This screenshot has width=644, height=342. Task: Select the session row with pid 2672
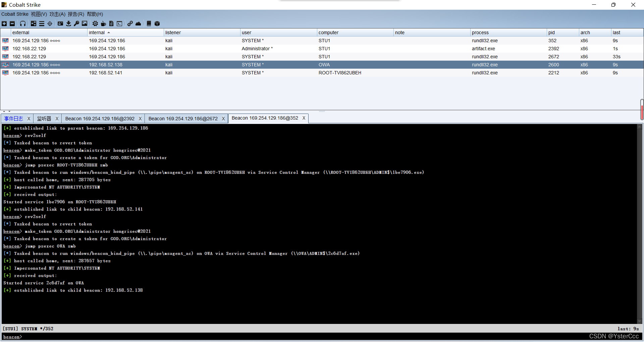click(x=322, y=57)
